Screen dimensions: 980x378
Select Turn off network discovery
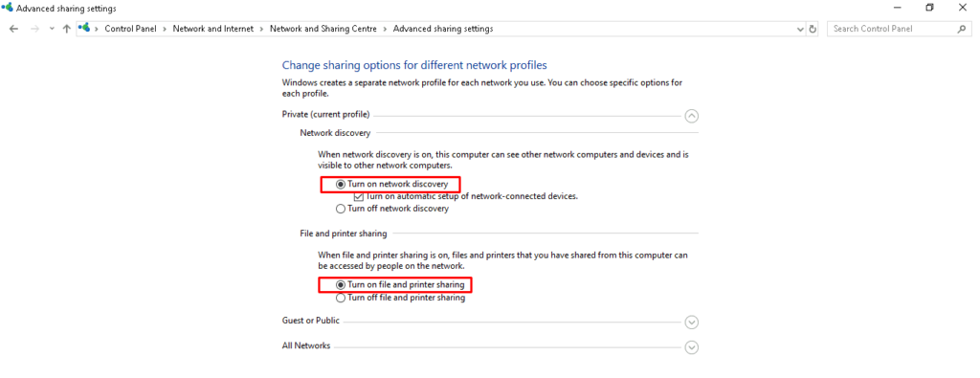(x=392, y=209)
